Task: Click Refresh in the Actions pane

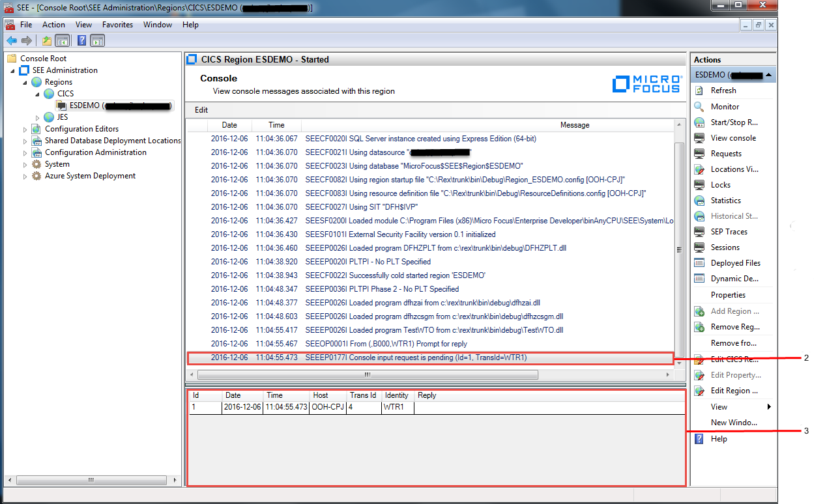Action: point(723,91)
